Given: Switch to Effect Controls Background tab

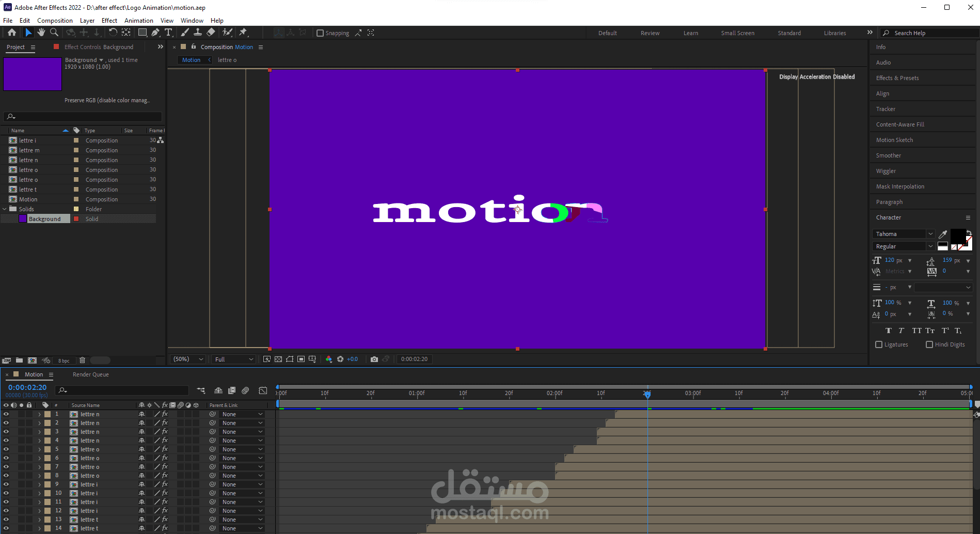Looking at the screenshot, I should pyautogui.click(x=99, y=47).
